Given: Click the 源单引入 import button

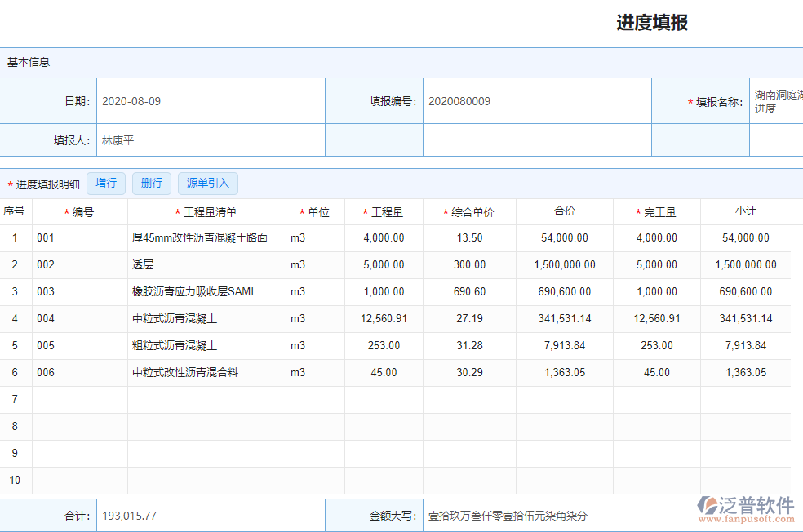Looking at the screenshot, I should 207,183.
